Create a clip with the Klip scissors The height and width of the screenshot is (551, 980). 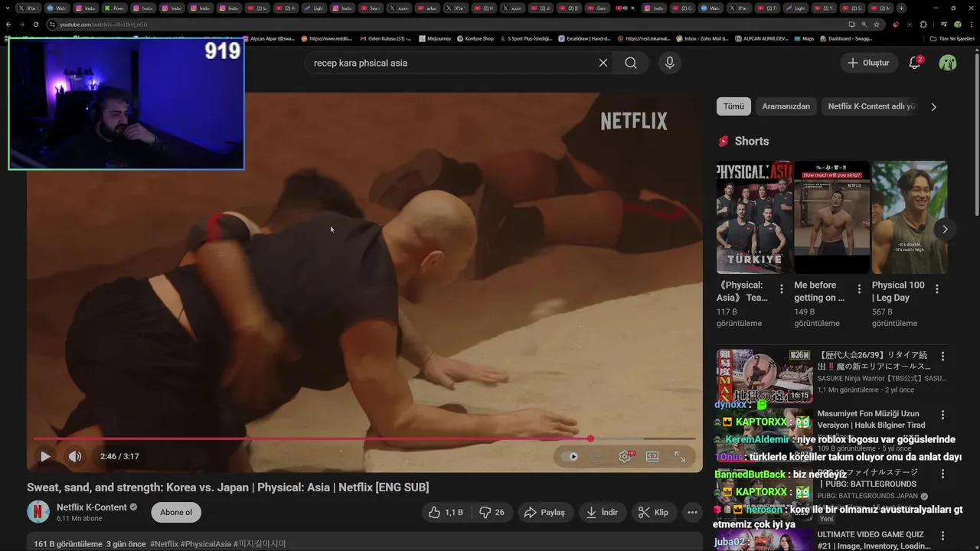tap(654, 512)
